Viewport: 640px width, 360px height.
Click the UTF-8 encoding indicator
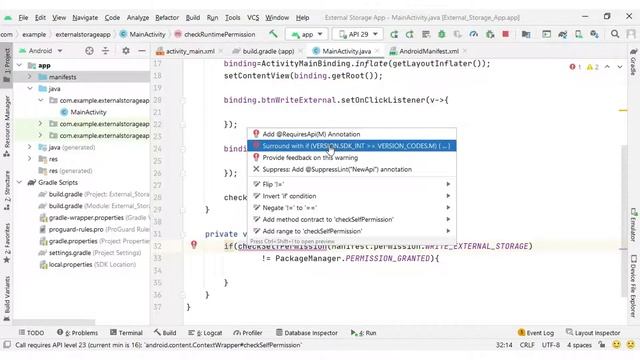(x=551, y=345)
